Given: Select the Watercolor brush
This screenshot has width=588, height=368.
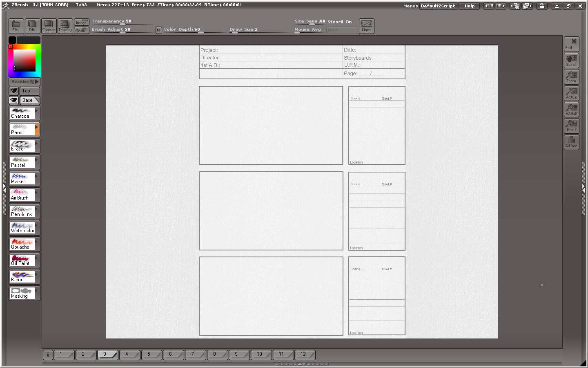Looking at the screenshot, I should 22,228.
